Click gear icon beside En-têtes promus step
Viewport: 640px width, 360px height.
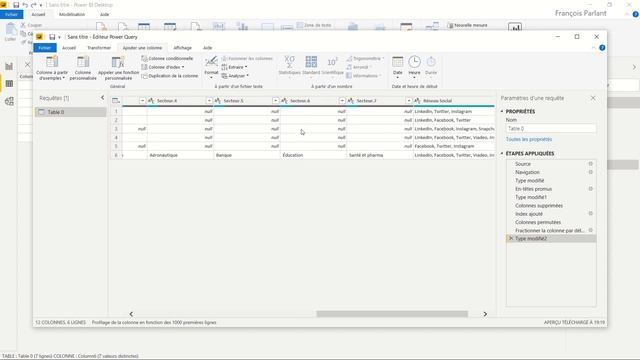coord(590,189)
